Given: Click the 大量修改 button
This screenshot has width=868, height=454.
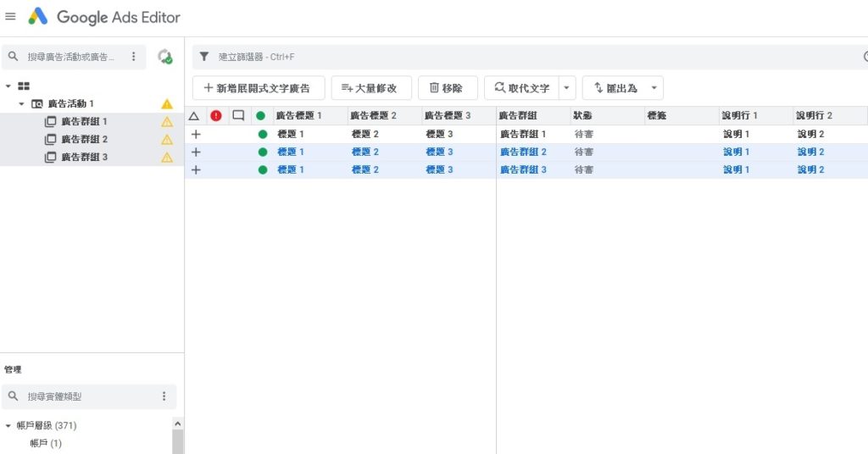Looking at the screenshot, I should point(370,88).
